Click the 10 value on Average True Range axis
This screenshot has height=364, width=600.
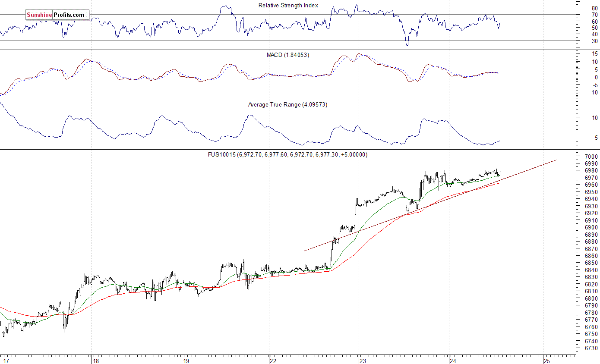click(595, 118)
